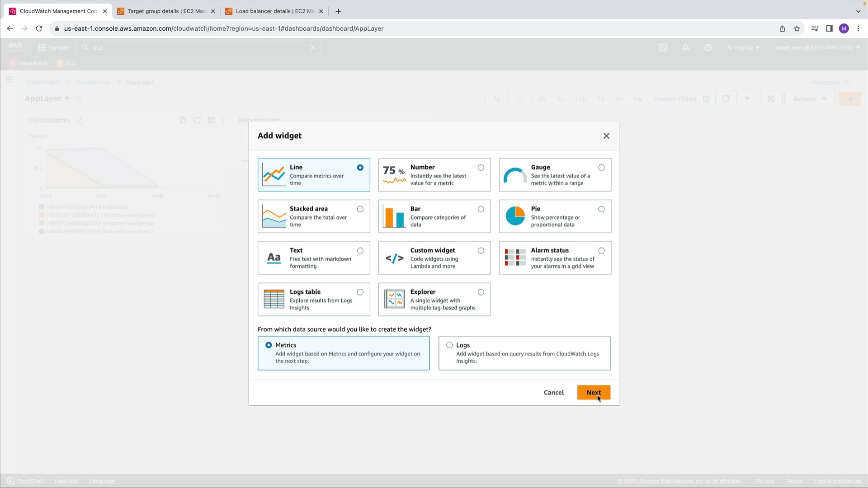The width and height of the screenshot is (868, 488).
Task: Close the Add widget dialog
Action: 606,136
